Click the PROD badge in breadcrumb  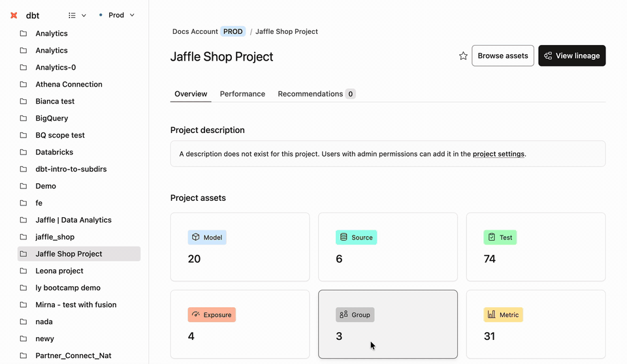coord(233,31)
